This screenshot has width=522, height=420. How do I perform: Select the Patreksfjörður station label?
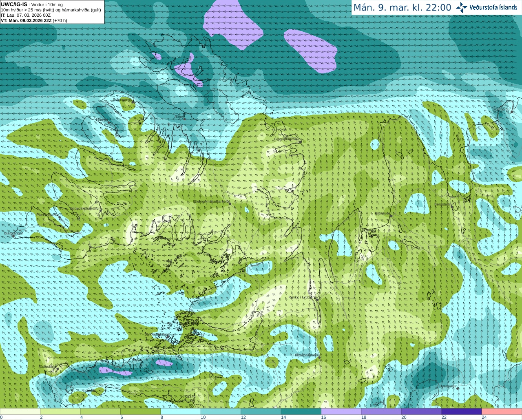47,214
